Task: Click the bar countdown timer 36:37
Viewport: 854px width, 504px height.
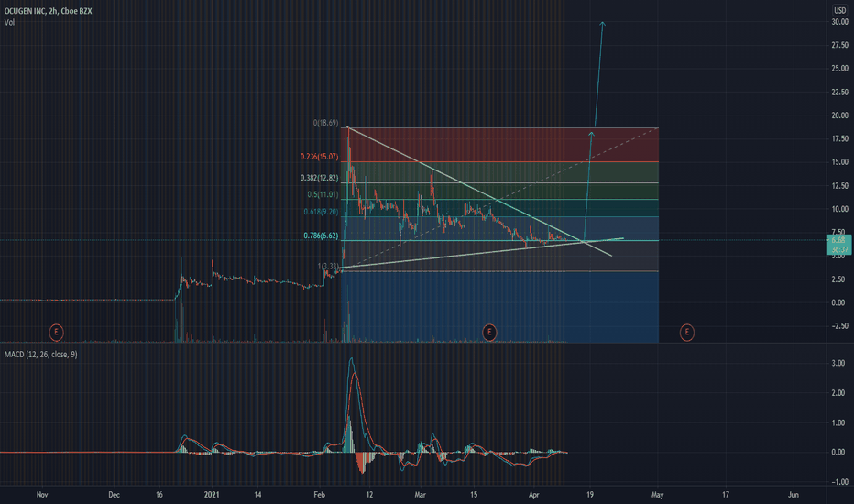Action: [x=838, y=249]
